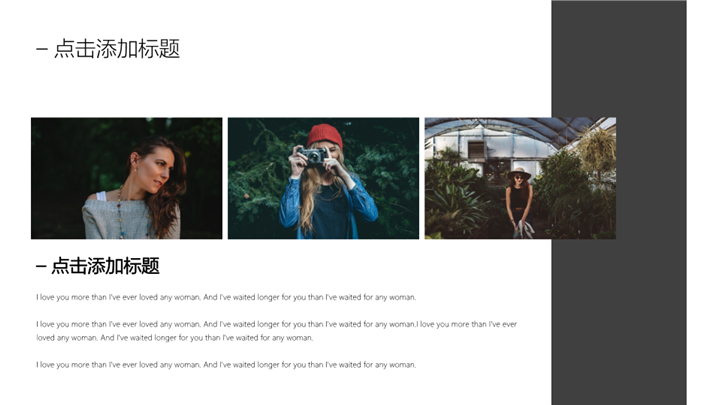Image resolution: width=721 pixels, height=405 pixels.
Task: Click the first paragraph of body text
Action: (x=226, y=297)
